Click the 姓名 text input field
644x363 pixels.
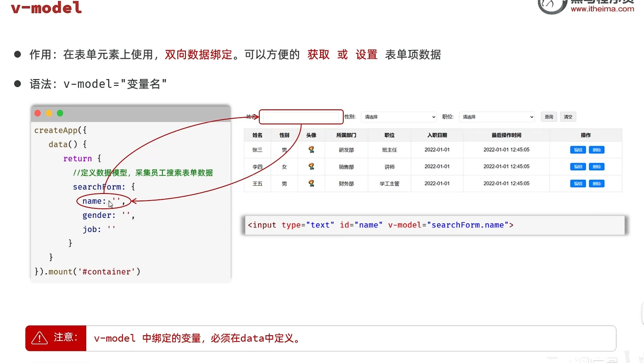(301, 117)
